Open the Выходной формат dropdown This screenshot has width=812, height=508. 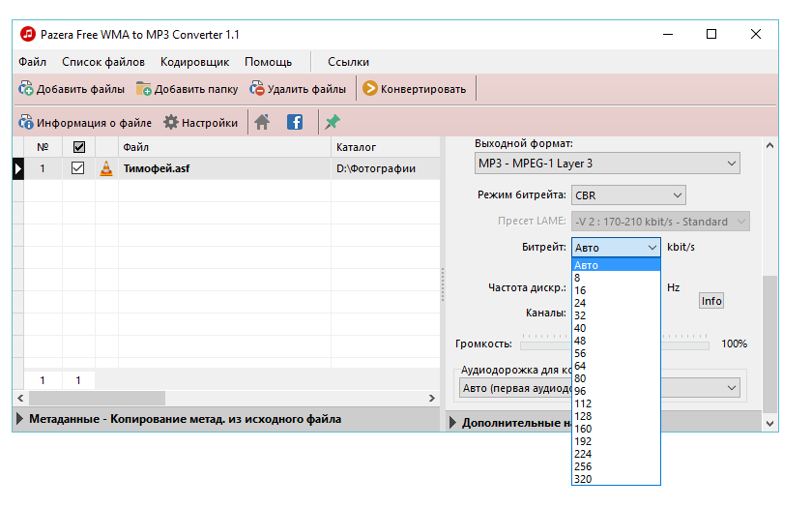pos(607,164)
